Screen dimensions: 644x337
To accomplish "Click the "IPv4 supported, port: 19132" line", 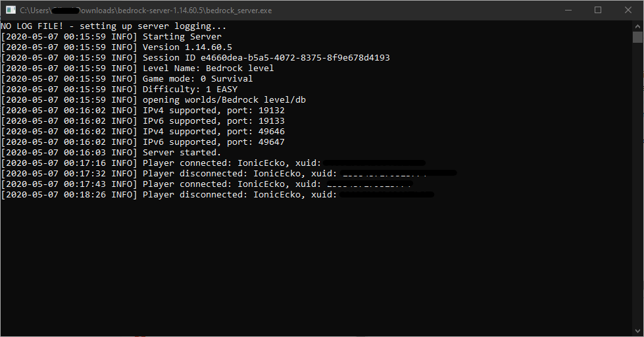I will [213, 111].
